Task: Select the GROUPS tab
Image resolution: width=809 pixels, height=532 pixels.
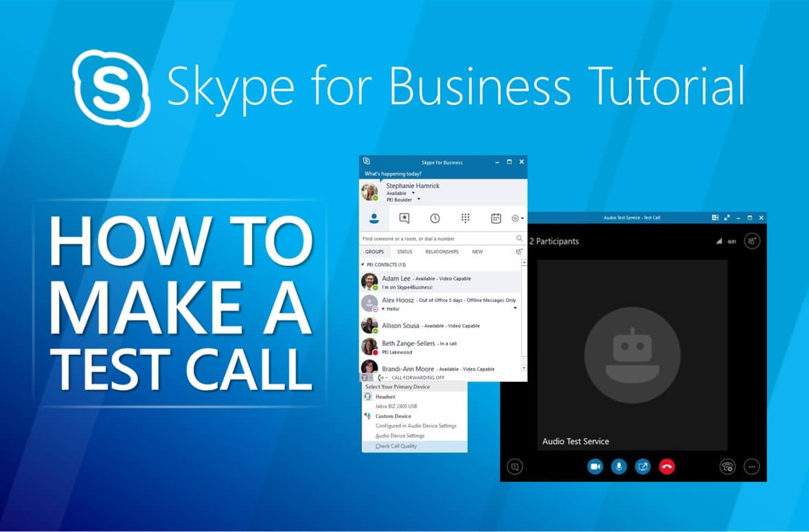Action: tap(374, 251)
